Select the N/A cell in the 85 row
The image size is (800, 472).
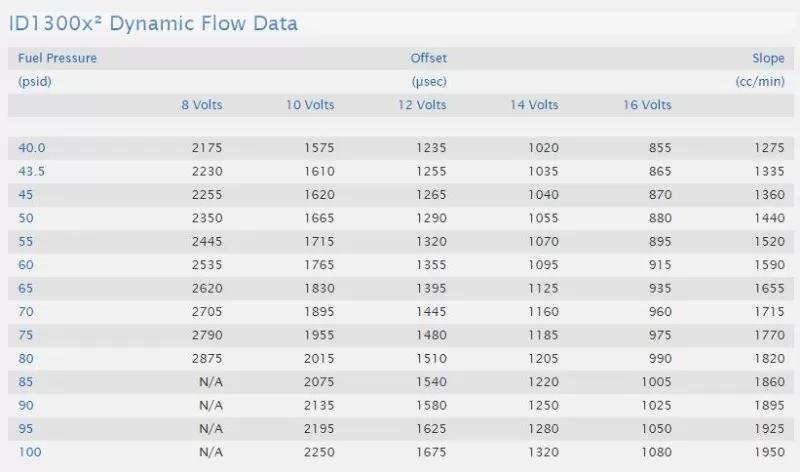pos(211,382)
